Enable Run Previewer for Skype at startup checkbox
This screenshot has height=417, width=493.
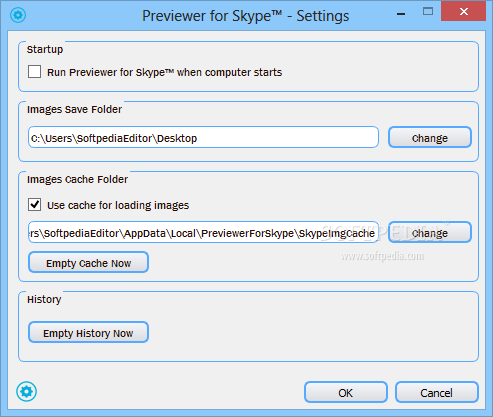coord(35,72)
